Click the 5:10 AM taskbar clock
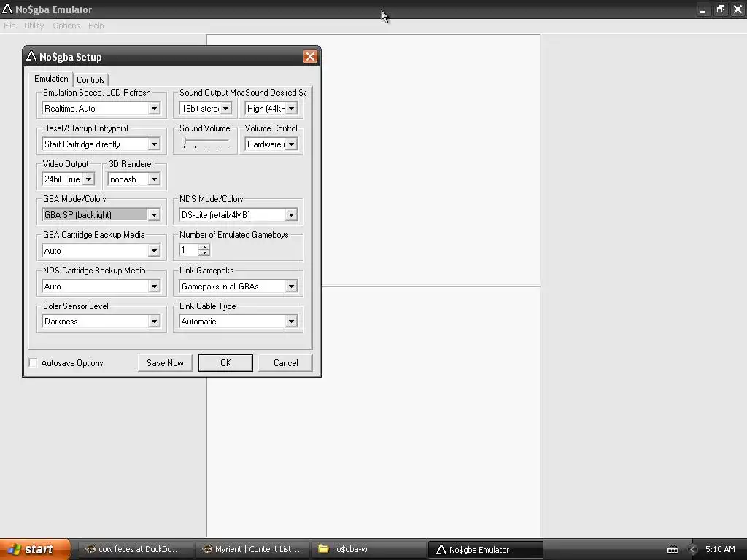Image resolution: width=747 pixels, height=560 pixels. click(x=720, y=549)
